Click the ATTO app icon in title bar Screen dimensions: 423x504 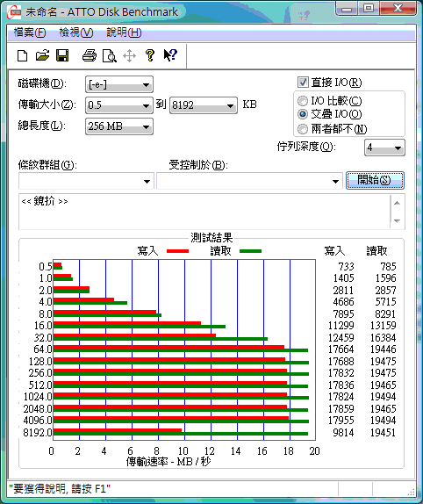(14, 12)
